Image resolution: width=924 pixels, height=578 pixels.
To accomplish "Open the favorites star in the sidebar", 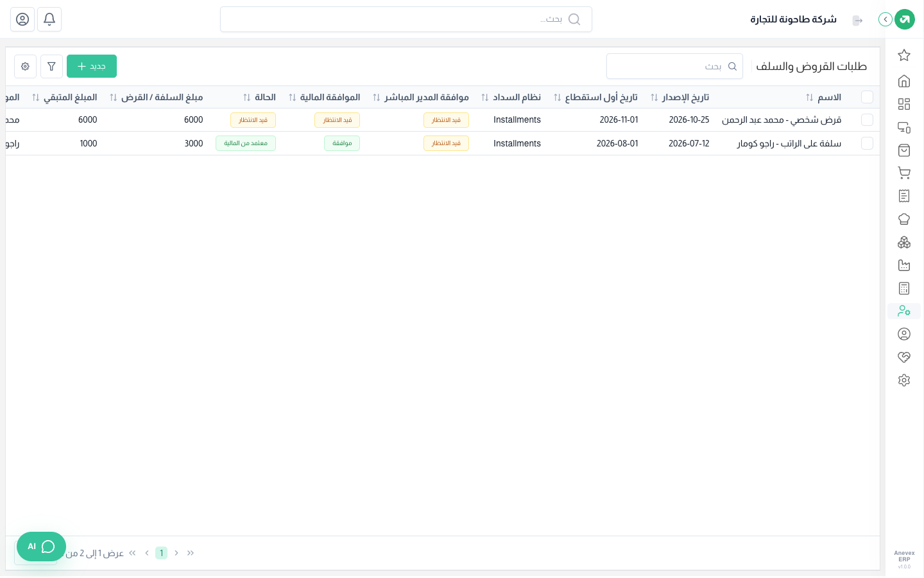I will pyautogui.click(x=904, y=55).
